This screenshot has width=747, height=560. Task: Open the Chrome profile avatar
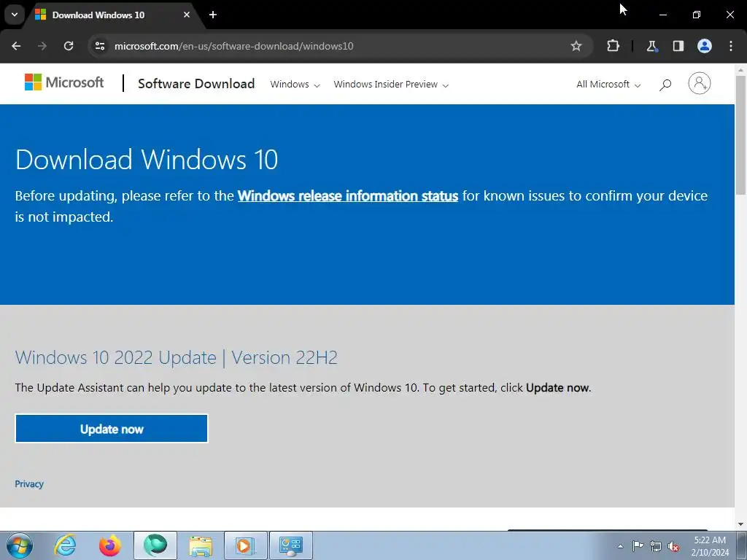(x=705, y=46)
